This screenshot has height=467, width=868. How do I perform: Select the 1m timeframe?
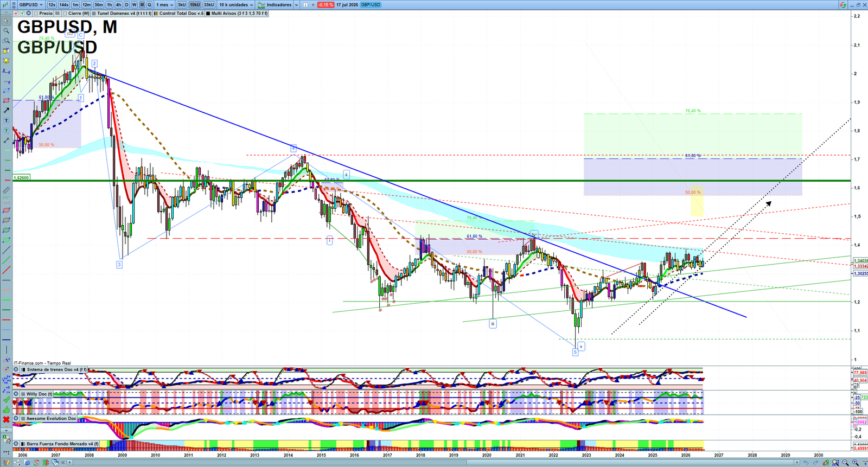tap(75, 4)
